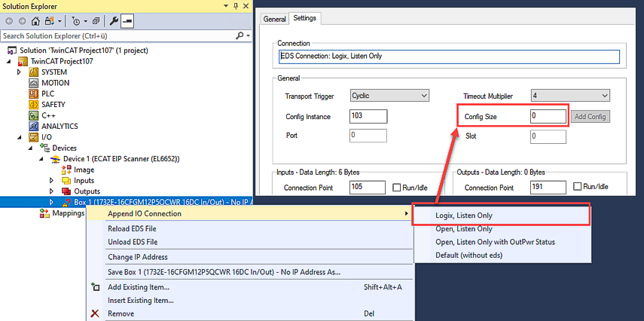Toggle the Outputs Run/Idle checkbox
This screenshot has width=644, height=321.
pos(577,187)
